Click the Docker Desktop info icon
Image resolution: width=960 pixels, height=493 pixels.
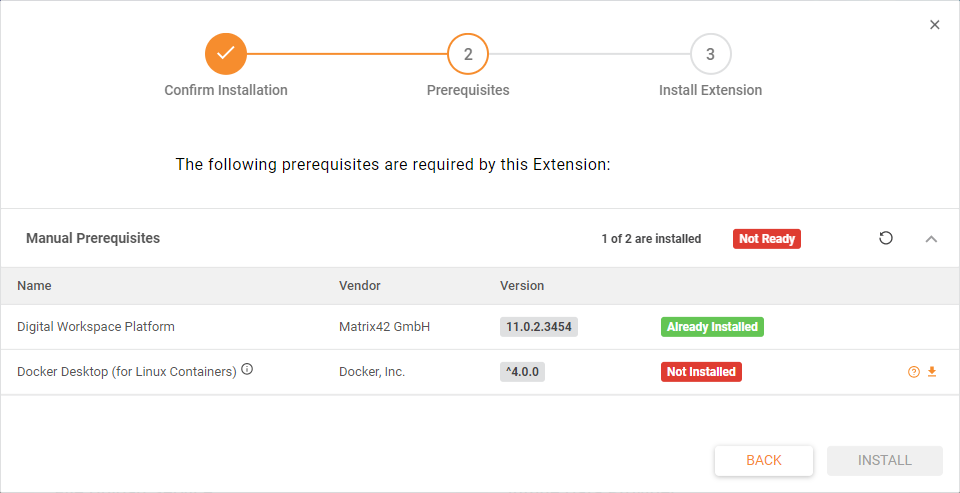tap(247, 370)
